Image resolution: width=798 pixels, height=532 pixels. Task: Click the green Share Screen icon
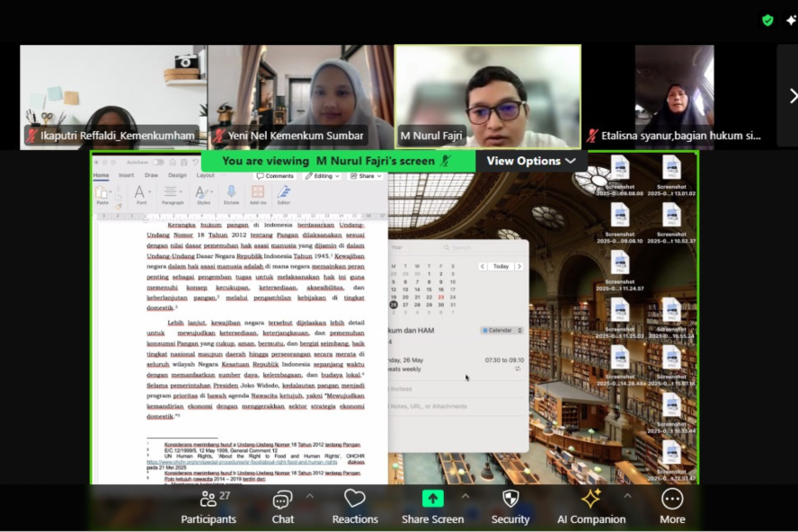pyautogui.click(x=433, y=499)
